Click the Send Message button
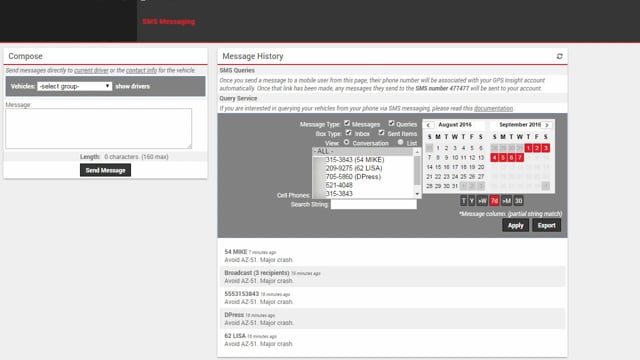The height and width of the screenshot is (360, 640). (x=105, y=170)
